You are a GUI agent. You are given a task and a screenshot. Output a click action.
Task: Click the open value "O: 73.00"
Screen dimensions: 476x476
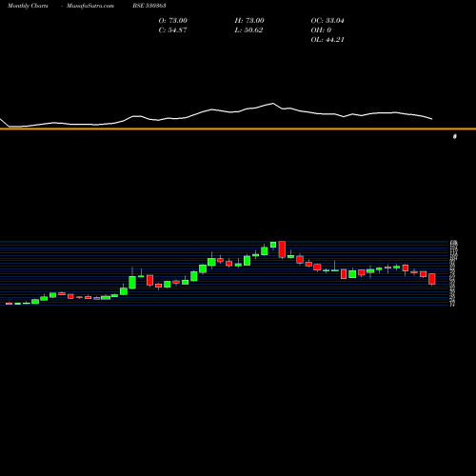(173, 21)
